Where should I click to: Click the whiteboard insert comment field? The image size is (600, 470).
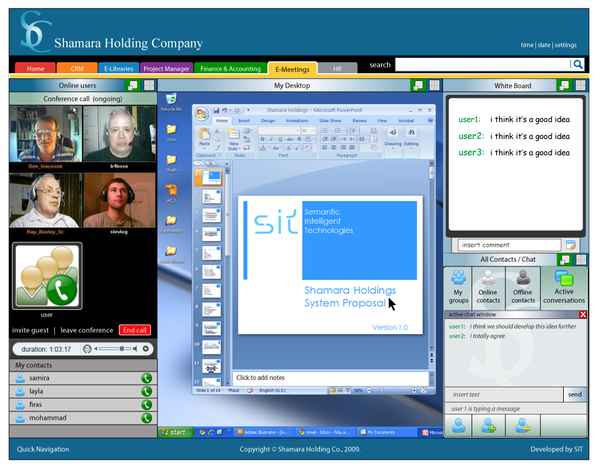[x=509, y=245]
